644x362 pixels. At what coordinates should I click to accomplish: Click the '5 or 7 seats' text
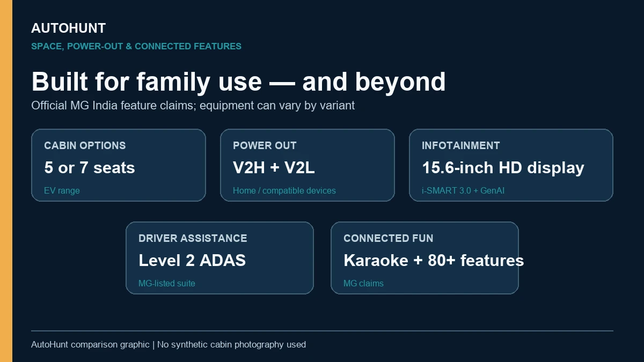(90, 168)
